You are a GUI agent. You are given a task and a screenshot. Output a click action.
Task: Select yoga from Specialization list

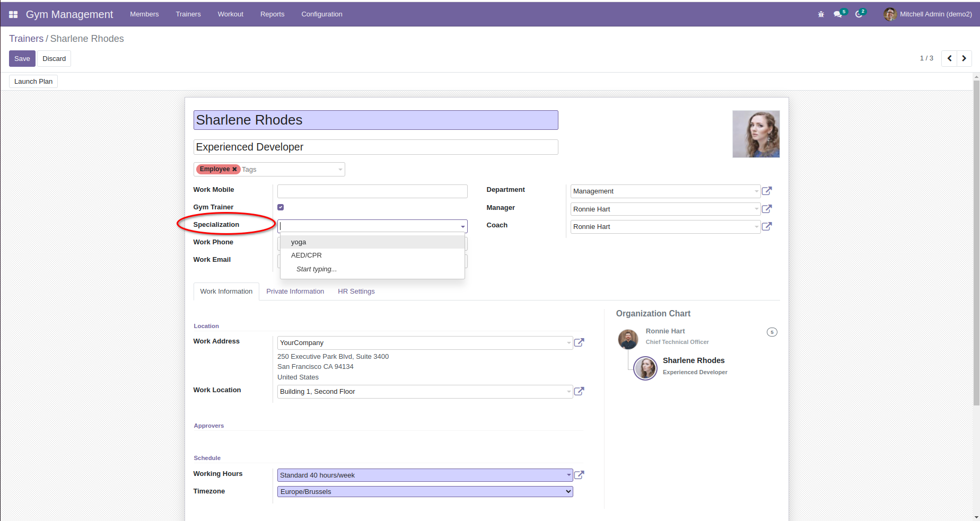[x=299, y=242]
